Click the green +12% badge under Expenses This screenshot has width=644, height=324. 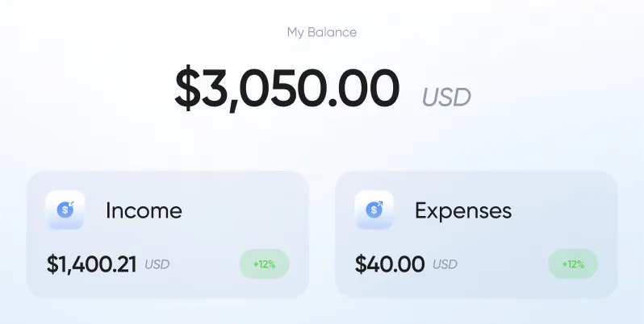[x=573, y=264]
